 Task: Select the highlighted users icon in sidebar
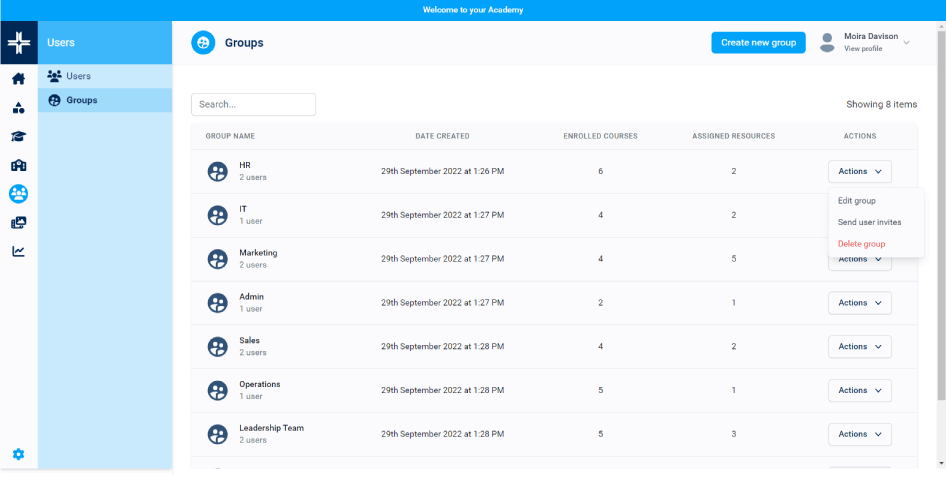click(18, 194)
